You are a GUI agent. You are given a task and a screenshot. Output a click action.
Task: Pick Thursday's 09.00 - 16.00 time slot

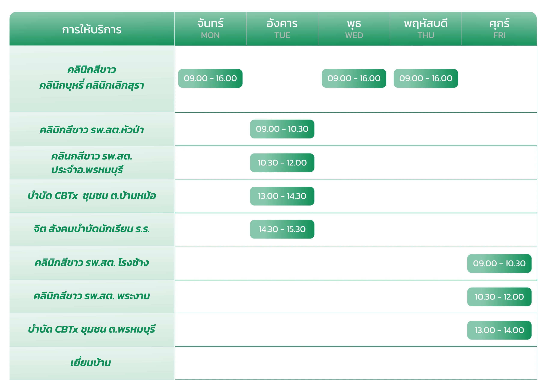426,78
